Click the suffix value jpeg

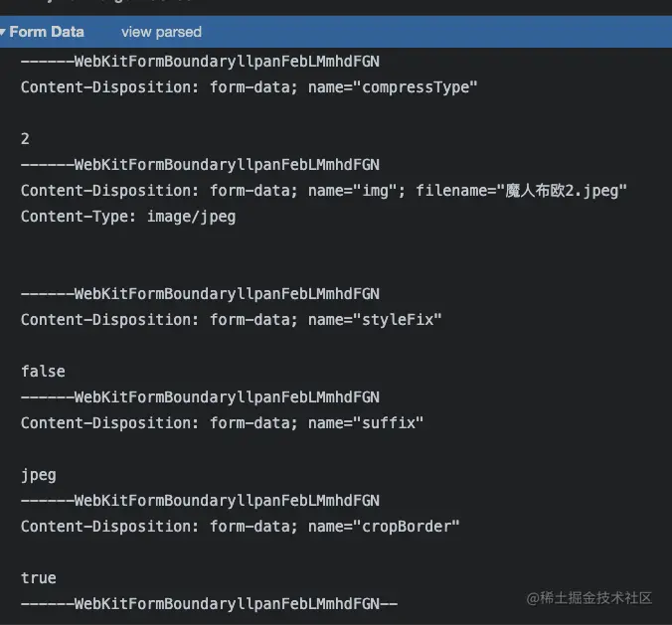tap(39, 476)
